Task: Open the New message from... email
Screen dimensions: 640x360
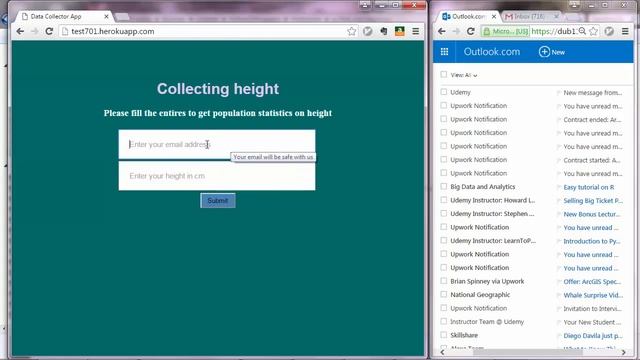Action: click(593, 93)
